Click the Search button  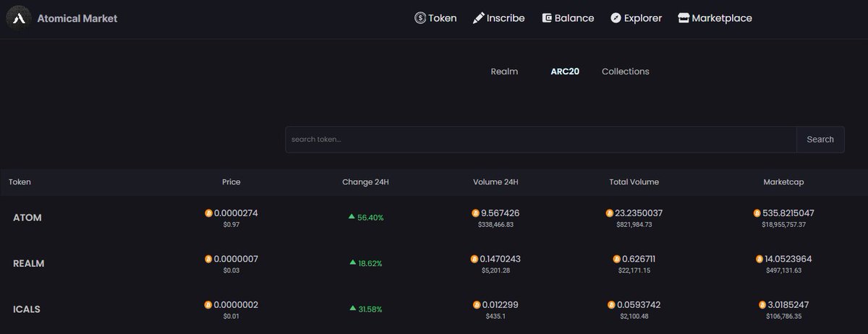pos(820,140)
